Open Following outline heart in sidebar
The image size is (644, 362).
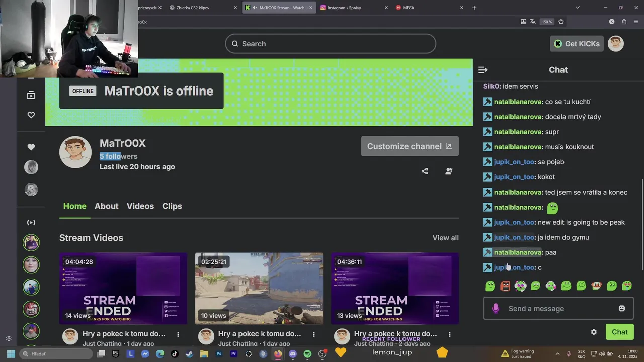coord(31,115)
